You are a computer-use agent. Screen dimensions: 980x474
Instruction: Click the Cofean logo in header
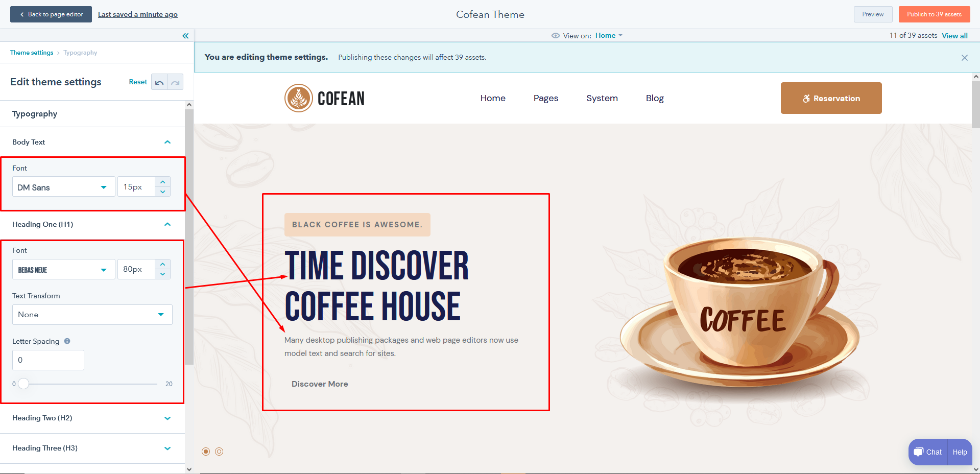(x=325, y=98)
